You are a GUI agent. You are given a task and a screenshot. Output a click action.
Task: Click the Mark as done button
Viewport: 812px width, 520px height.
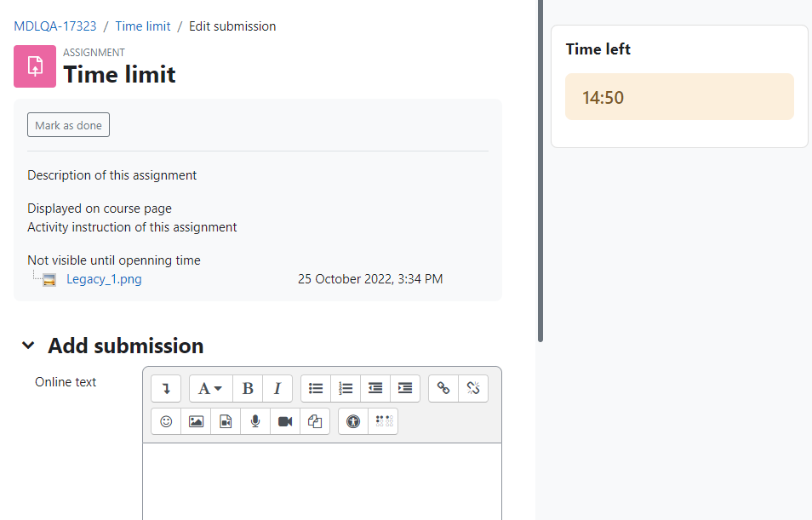[68, 125]
